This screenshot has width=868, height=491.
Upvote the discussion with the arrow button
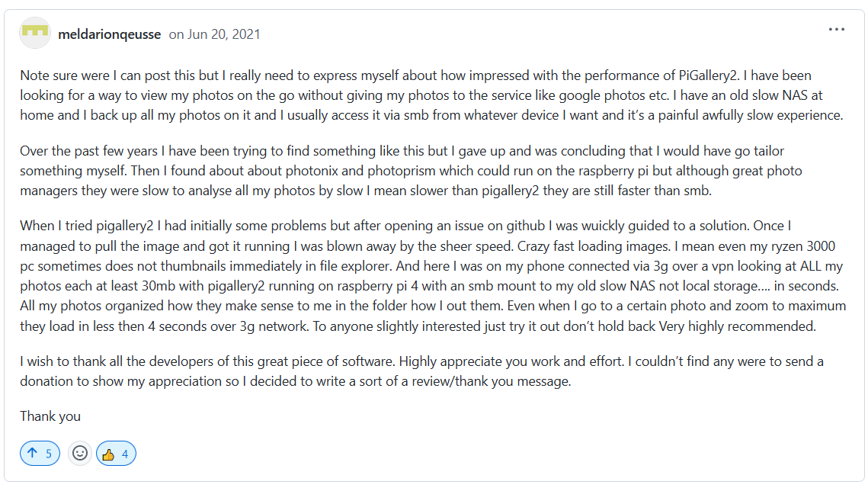(40, 454)
